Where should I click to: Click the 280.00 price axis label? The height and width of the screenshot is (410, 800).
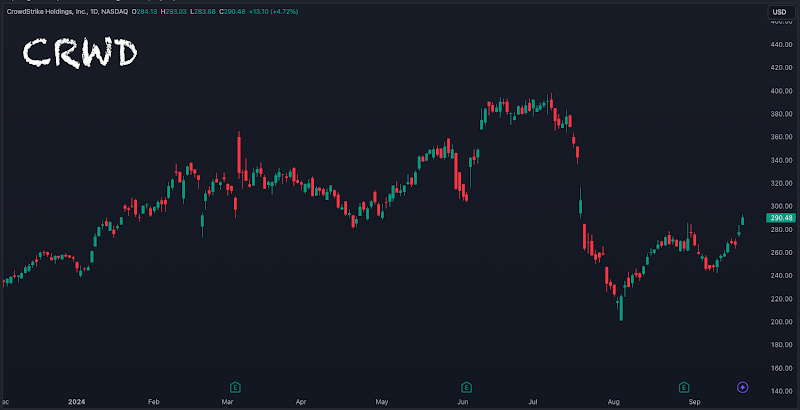click(782, 229)
